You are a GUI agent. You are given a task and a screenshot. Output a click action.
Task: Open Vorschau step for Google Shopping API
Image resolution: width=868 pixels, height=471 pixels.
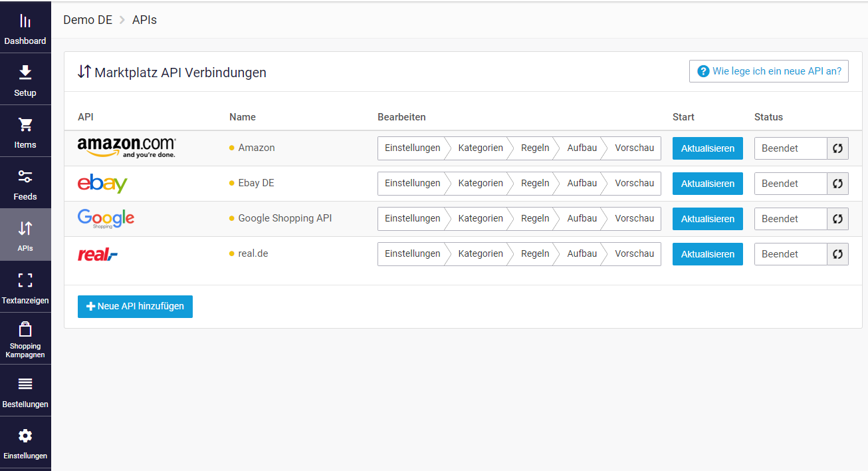634,219
